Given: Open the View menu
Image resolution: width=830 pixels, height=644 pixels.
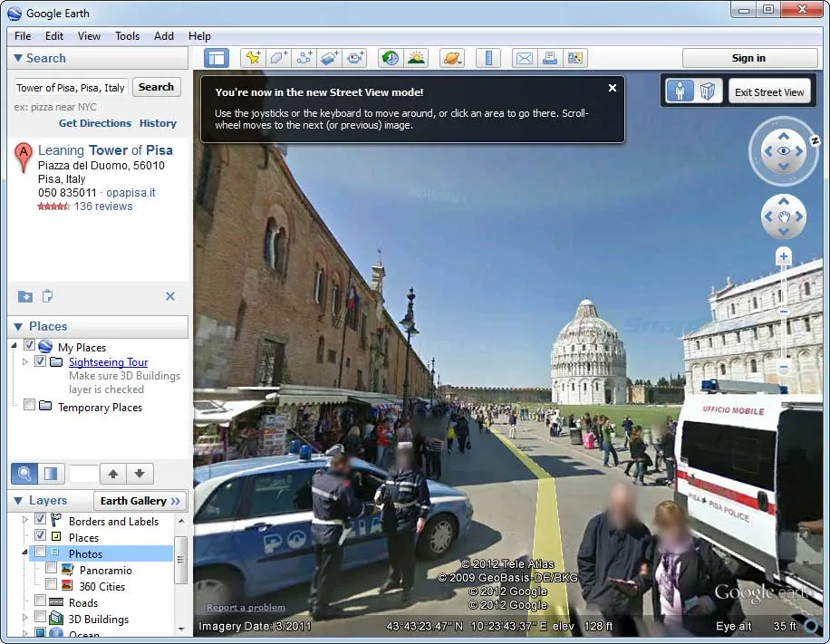Looking at the screenshot, I should 89,36.
